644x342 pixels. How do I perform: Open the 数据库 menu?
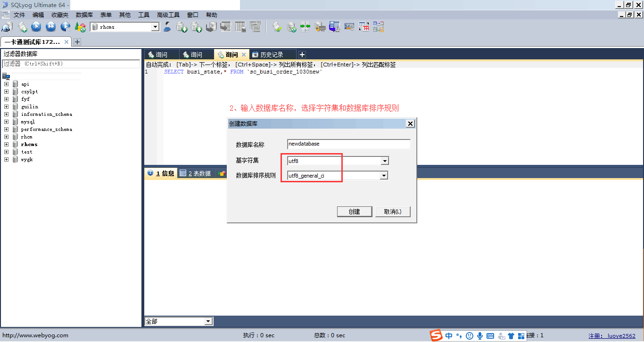click(84, 15)
